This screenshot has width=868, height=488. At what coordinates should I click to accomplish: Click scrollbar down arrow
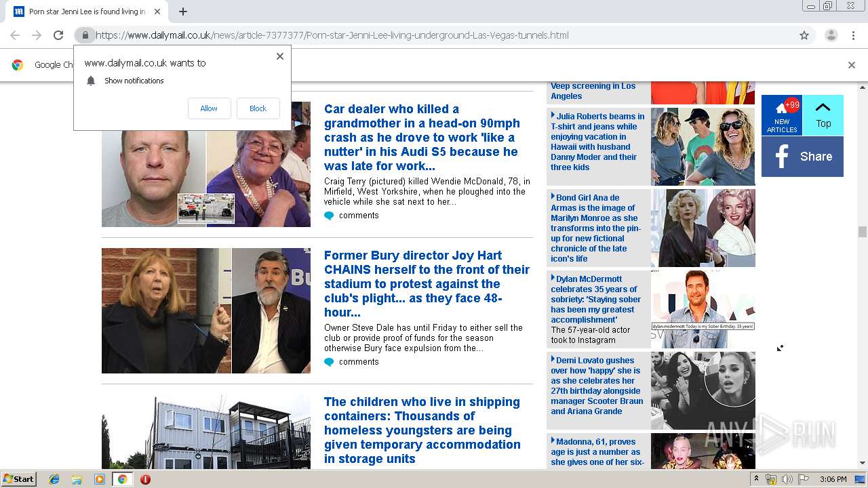[863, 464]
